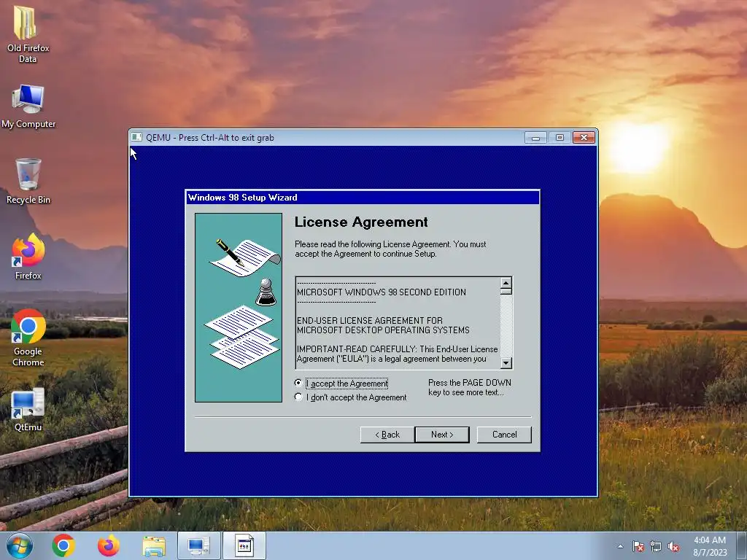This screenshot has height=560, width=747.
Task: Open the Windows Start menu
Action: [19, 545]
